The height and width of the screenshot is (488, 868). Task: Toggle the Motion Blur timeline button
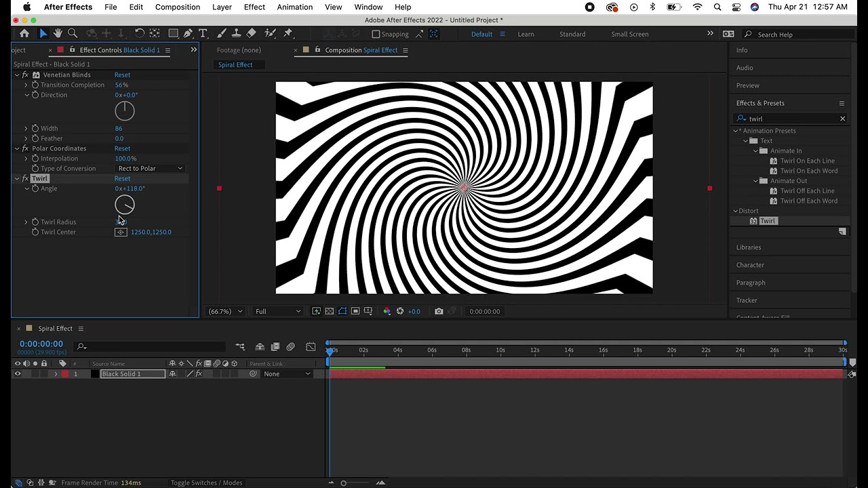point(291,346)
